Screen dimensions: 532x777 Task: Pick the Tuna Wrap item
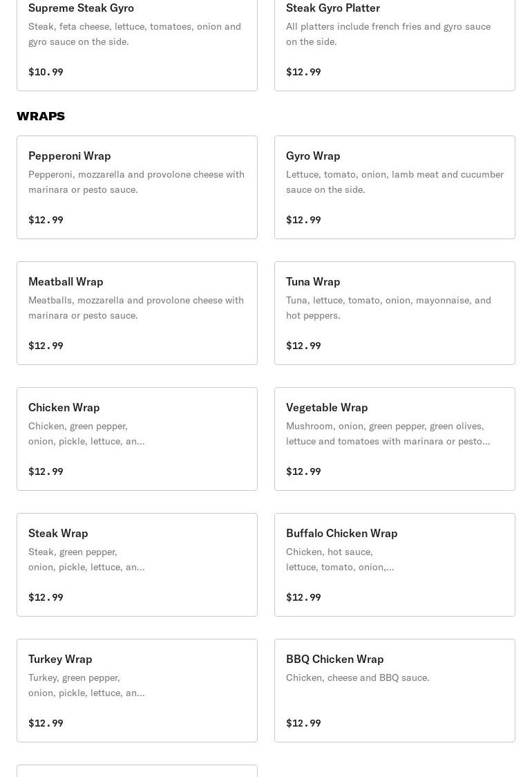click(395, 313)
